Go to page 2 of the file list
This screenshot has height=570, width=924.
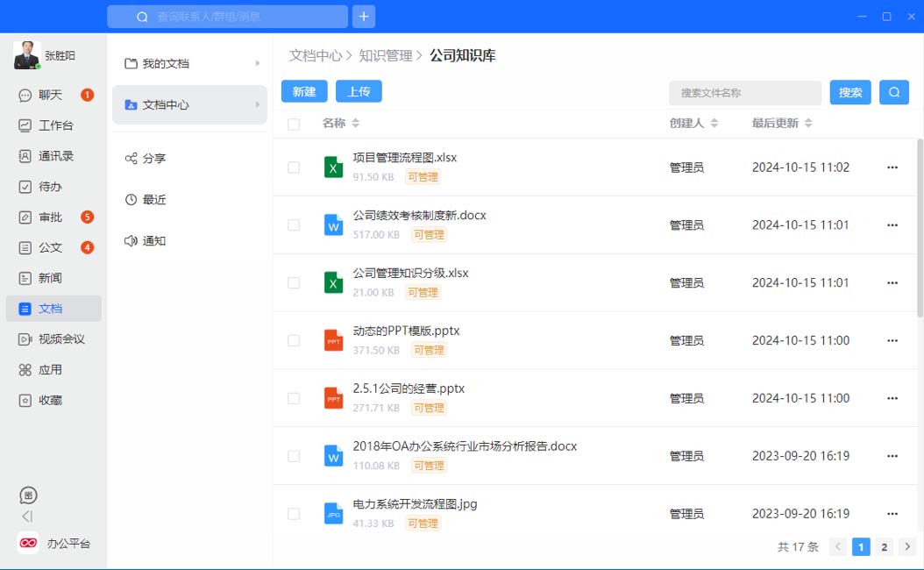coord(885,547)
